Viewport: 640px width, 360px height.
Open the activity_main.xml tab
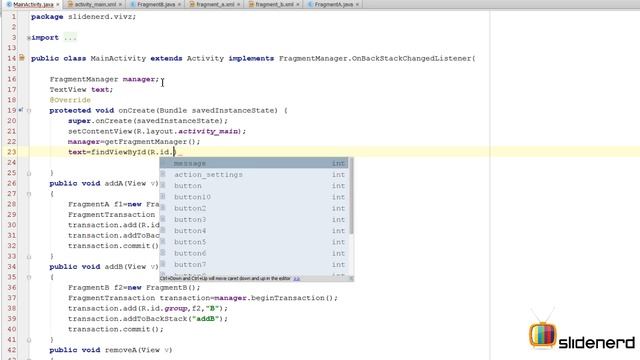(95, 4)
